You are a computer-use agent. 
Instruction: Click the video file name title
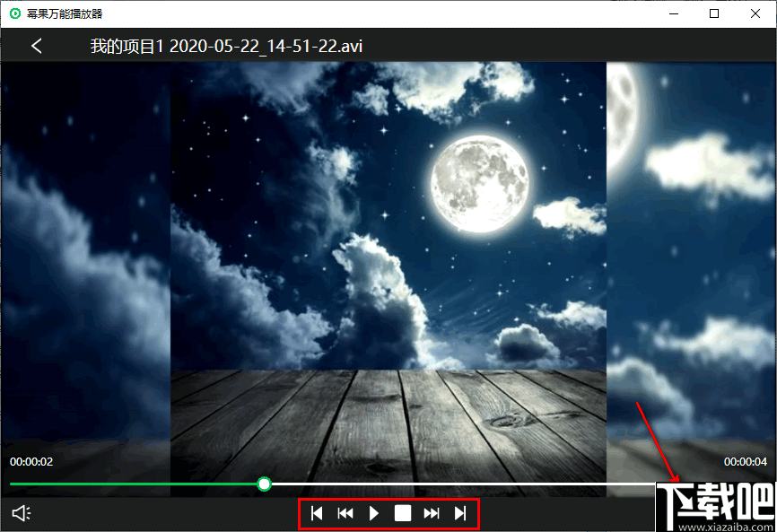click(226, 46)
